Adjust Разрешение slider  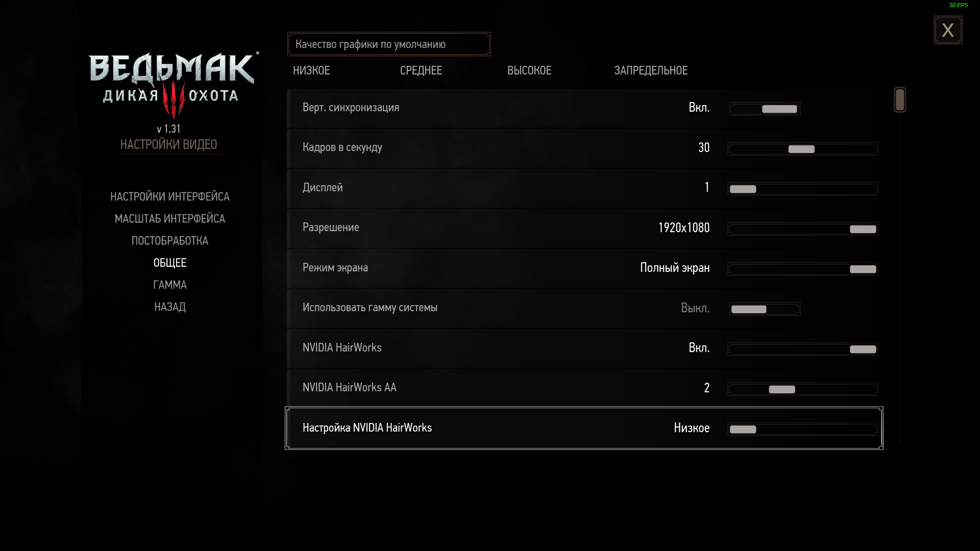point(803,229)
